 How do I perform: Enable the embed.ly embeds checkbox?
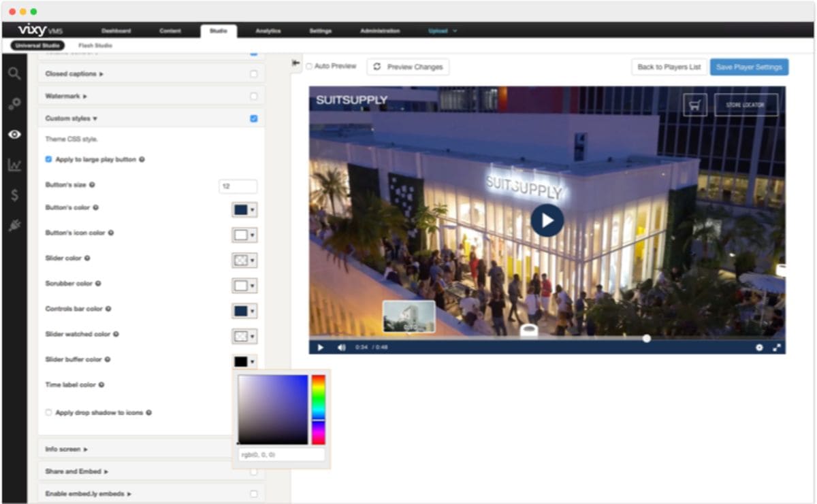(x=254, y=494)
